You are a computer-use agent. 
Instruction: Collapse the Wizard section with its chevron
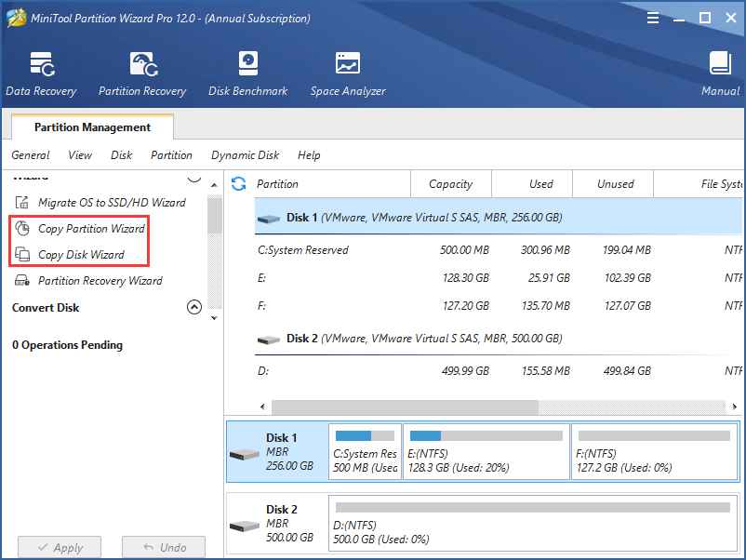click(x=193, y=175)
